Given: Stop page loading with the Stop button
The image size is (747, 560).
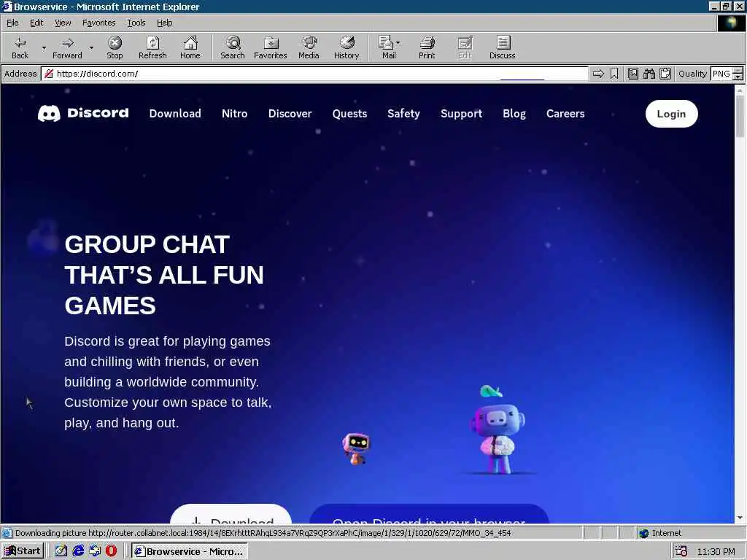Looking at the screenshot, I should [x=115, y=47].
